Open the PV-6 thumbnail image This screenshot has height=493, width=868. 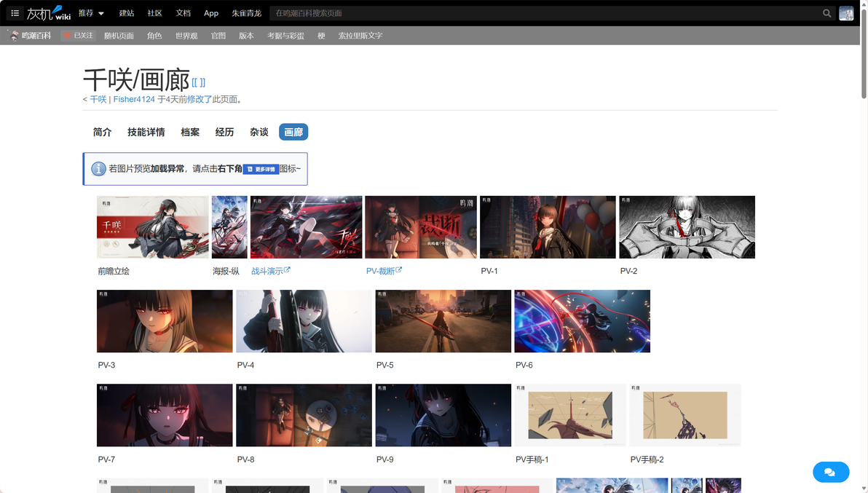[583, 321]
